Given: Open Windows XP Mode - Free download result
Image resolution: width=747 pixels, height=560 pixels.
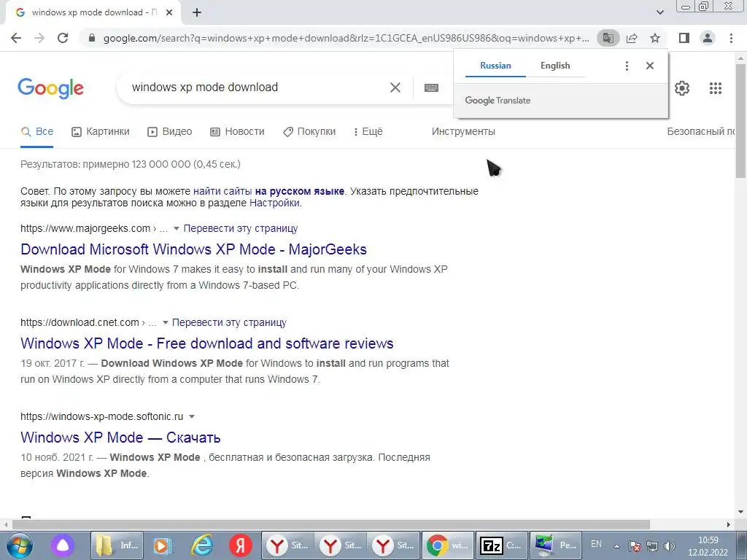Looking at the screenshot, I should coord(206,343).
